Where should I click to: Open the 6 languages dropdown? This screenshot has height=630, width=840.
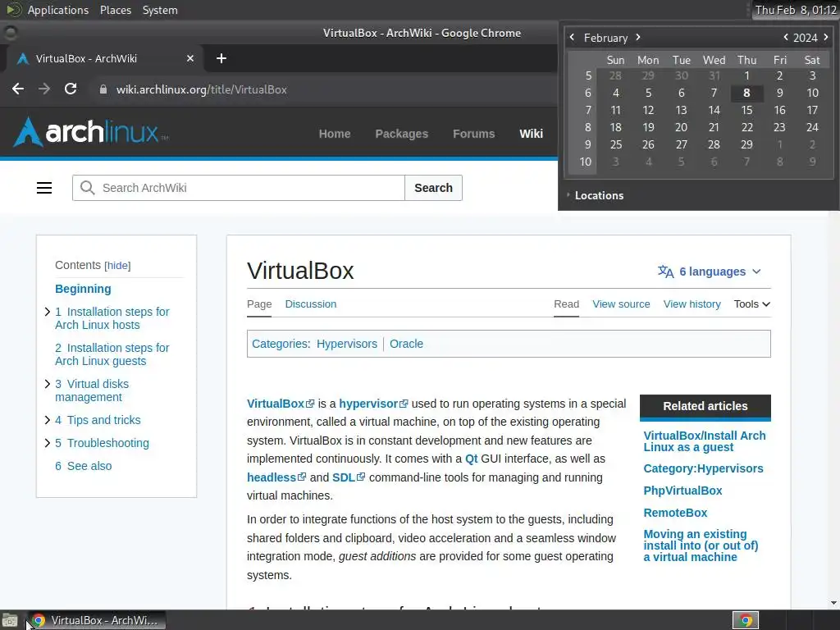(710, 272)
